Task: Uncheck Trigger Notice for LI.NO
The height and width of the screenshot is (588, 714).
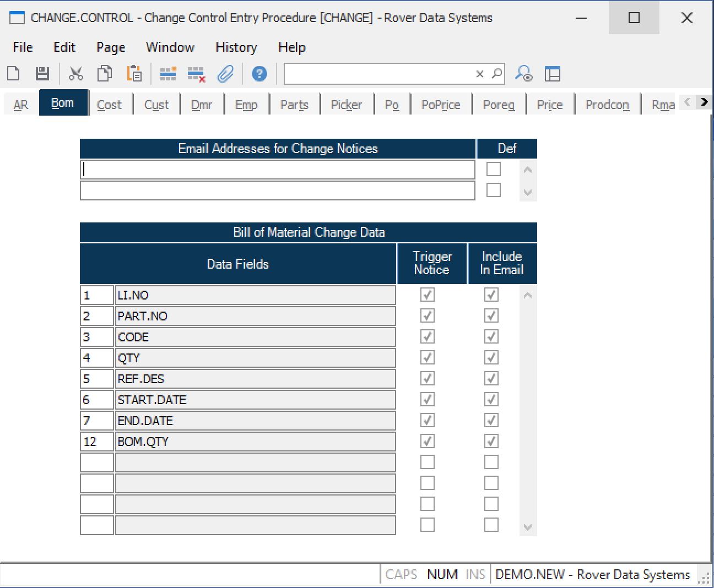Action: (428, 295)
